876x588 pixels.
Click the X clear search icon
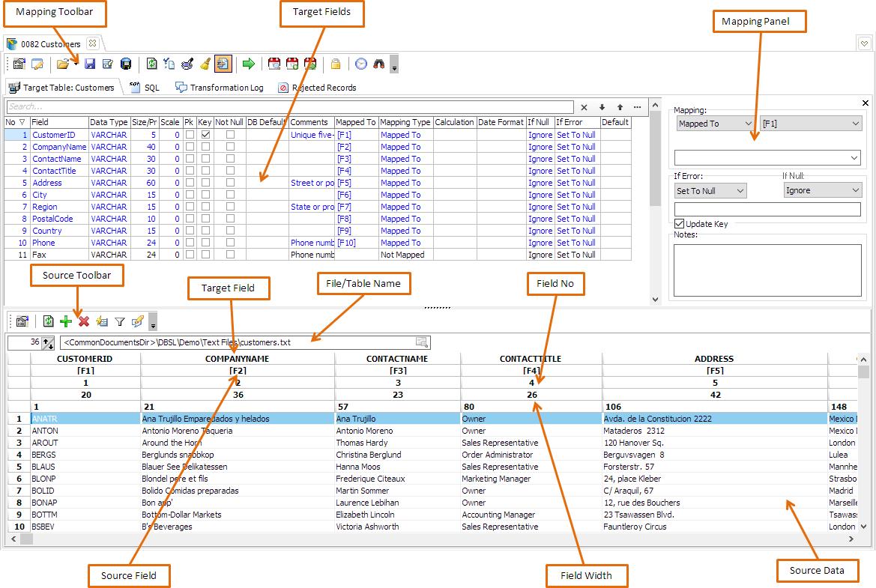(x=584, y=107)
